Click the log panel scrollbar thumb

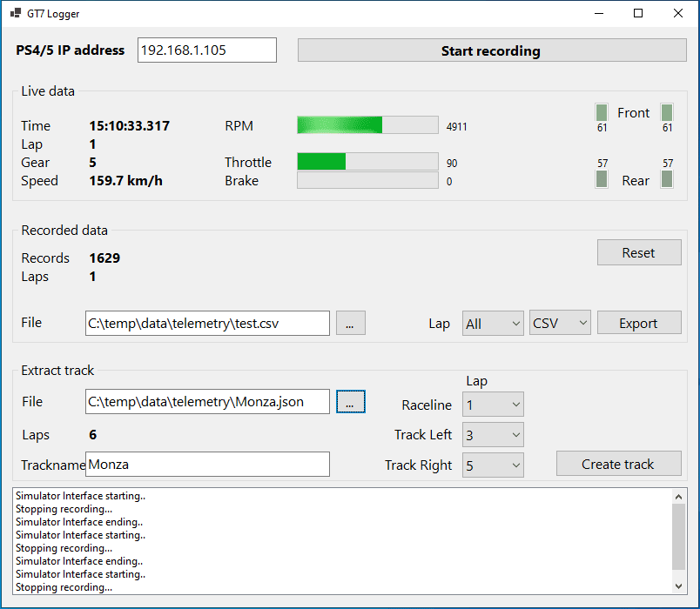pos(678,537)
